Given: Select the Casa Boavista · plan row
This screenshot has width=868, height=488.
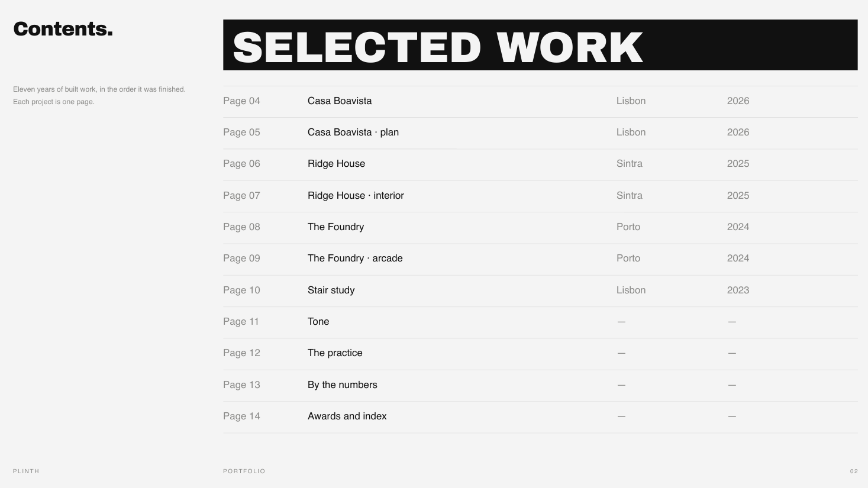Looking at the screenshot, I should tap(540, 132).
